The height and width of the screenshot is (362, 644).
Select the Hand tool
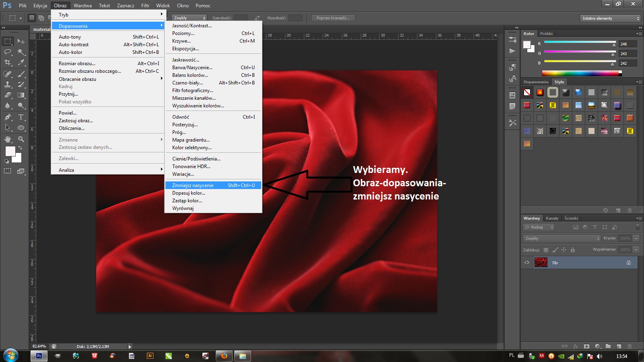8,139
